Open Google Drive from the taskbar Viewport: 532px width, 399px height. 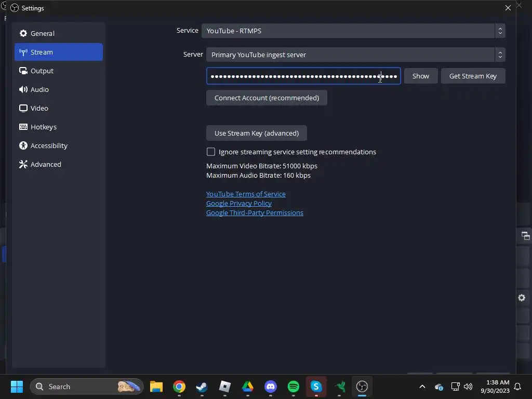point(248,387)
